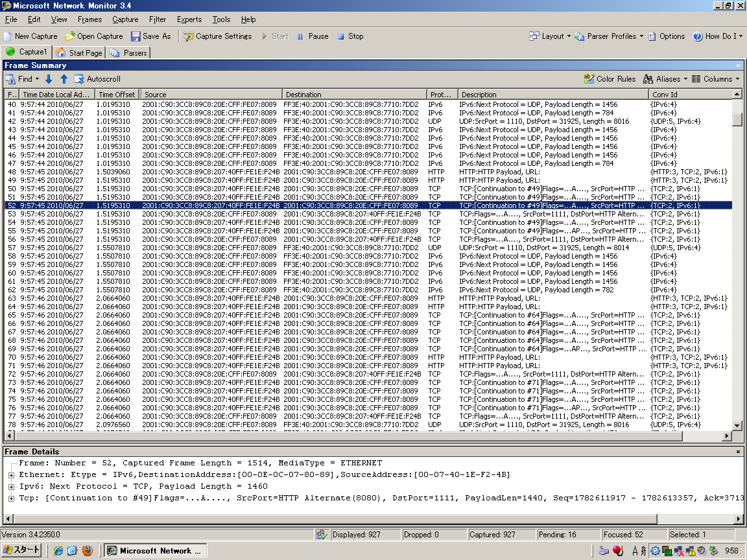747x560 pixels.
Task: Pause the running capture
Action: tap(313, 36)
